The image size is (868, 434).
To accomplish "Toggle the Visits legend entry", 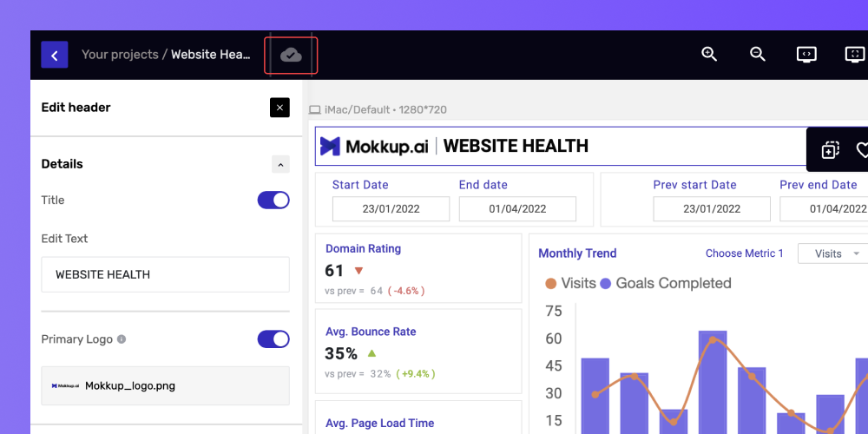I will tap(570, 284).
